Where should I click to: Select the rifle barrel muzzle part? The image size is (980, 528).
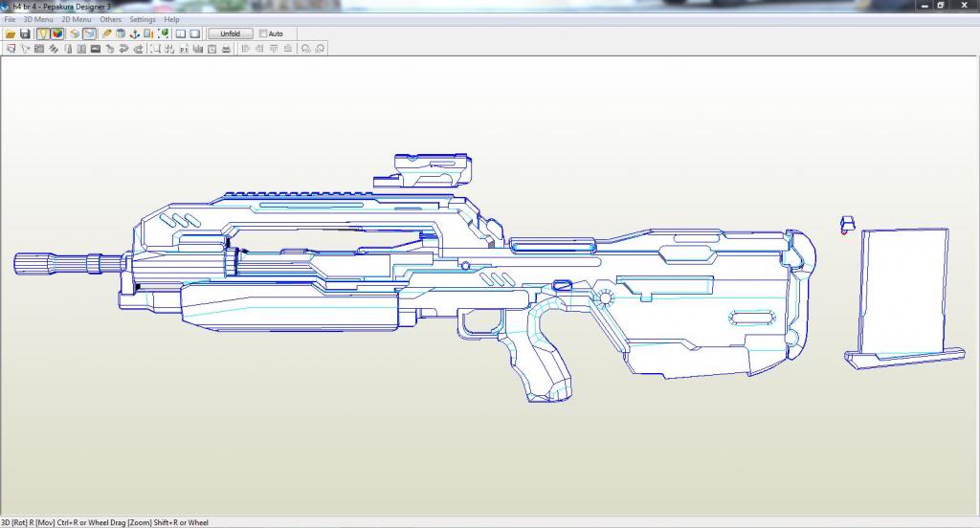(x=68, y=263)
